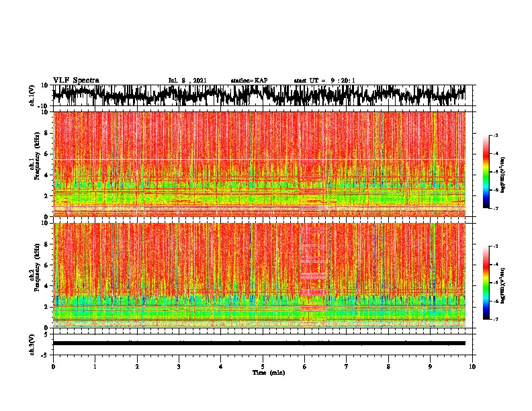Click time-axis tick label "5"
532x411 pixels.
tap(263, 367)
